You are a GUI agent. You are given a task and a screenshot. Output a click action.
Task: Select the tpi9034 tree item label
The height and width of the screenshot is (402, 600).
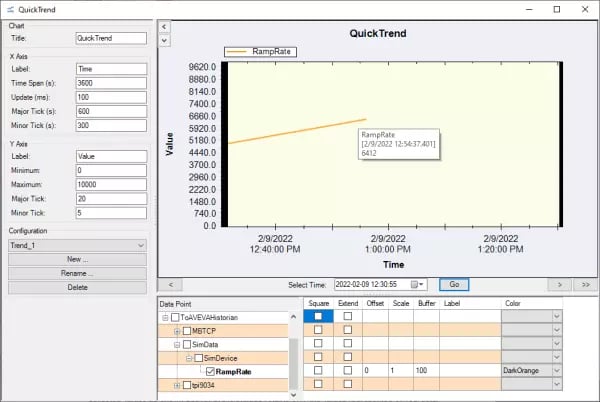click(203, 385)
